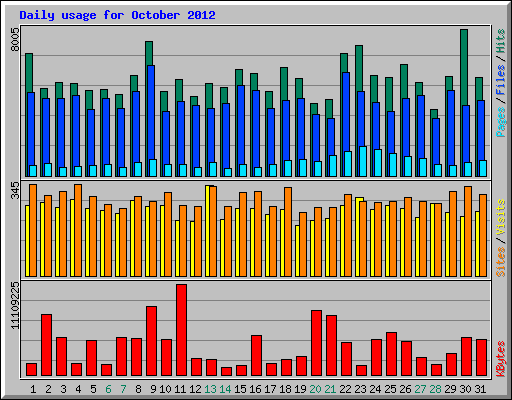Click the cyan "Pages" legend label

coord(501,122)
